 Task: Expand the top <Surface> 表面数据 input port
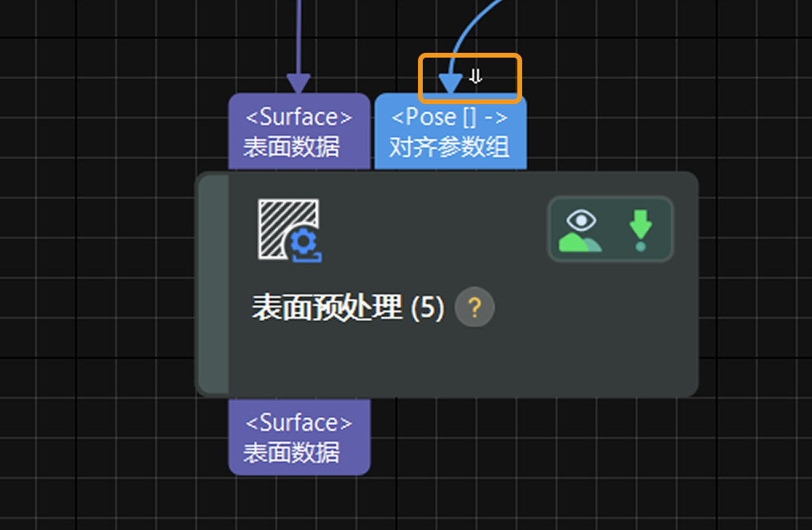pyautogui.click(x=299, y=130)
